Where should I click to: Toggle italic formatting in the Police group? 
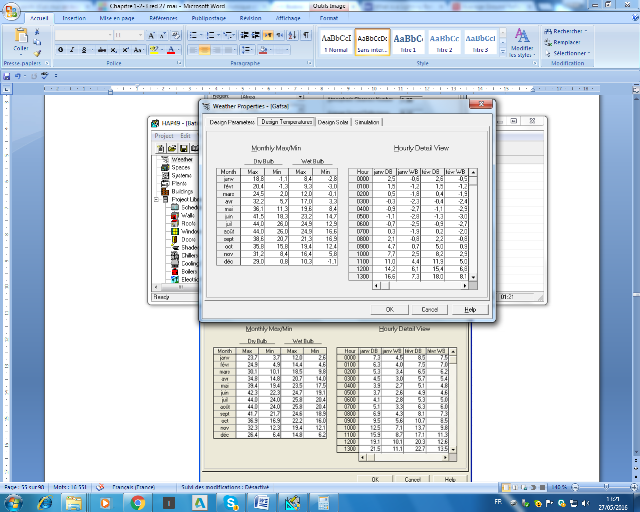[x=70, y=49]
